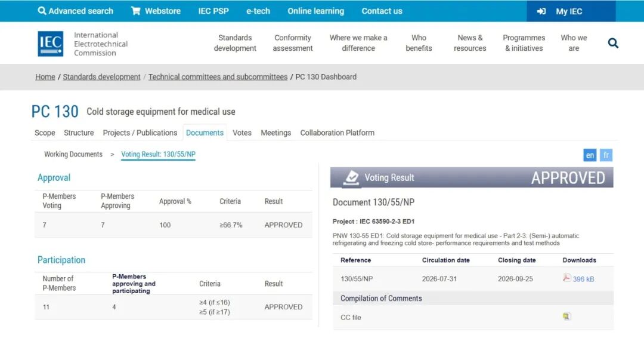Click Number of P-Members value 11

[x=46, y=307]
